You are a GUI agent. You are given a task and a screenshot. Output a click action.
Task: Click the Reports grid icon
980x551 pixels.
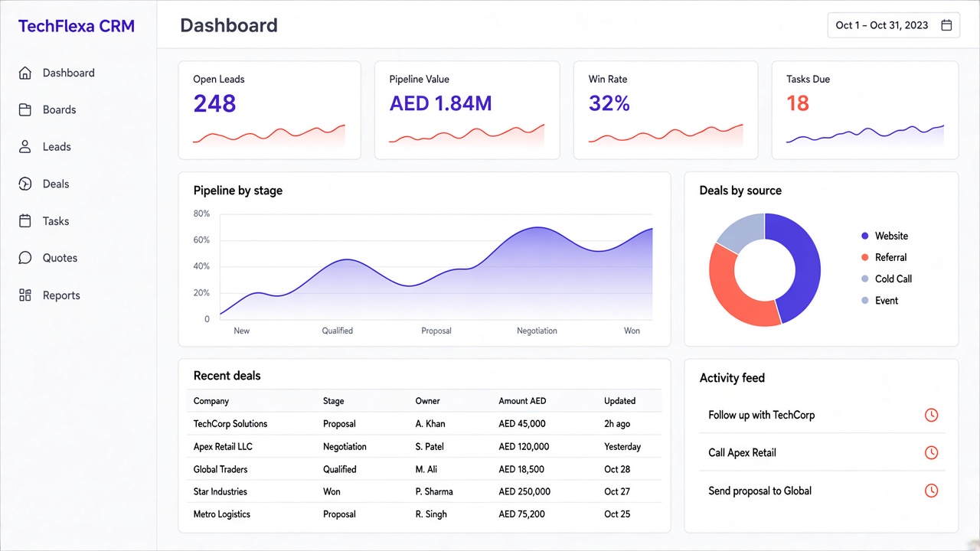coord(25,295)
